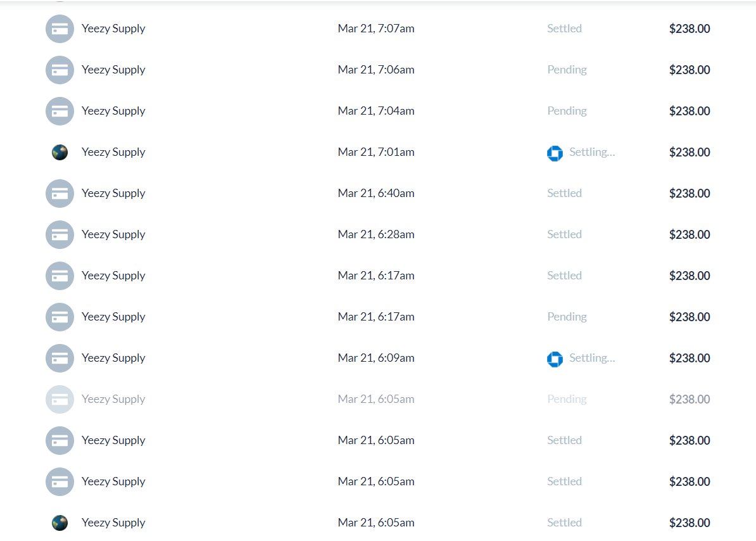756x541 pixels.
Task: Click the Chase logo on the 6:09am row
Action: tap(555, 359)
